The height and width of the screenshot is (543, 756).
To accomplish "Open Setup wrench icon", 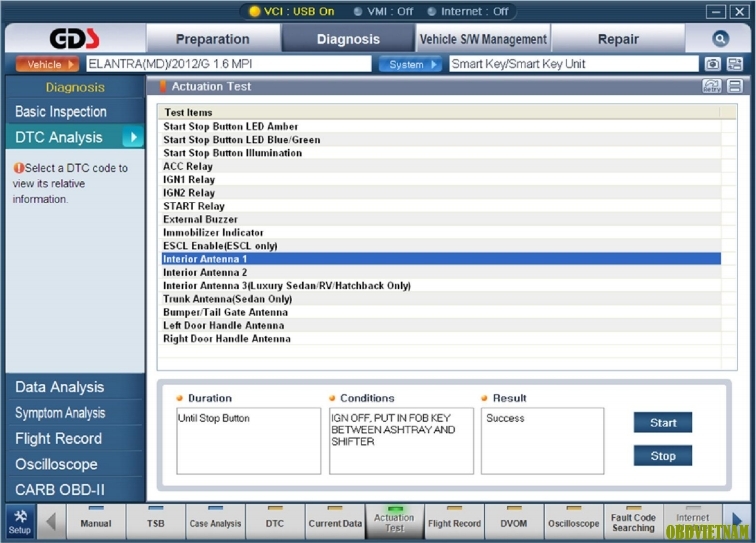I will coord(20,522).
